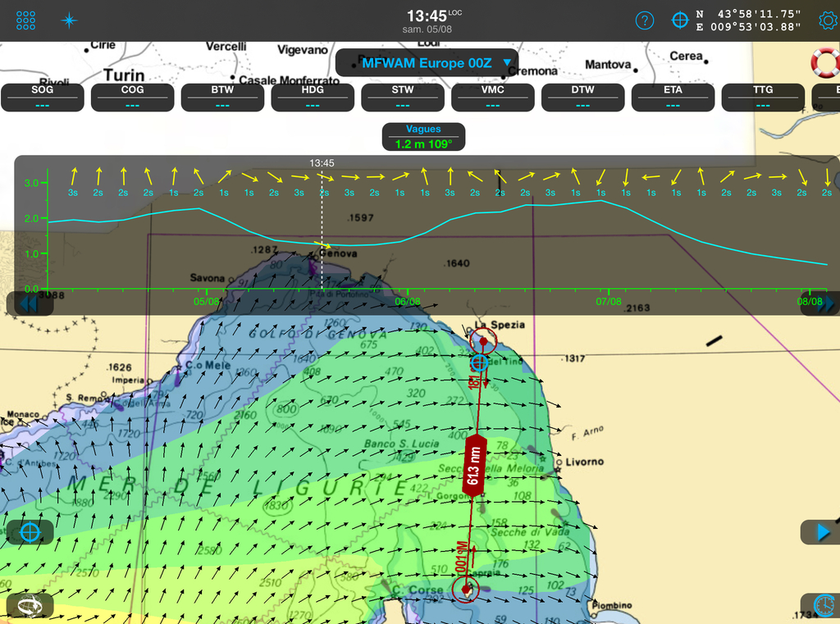840x624 pixels.
Task: Select the La Spezia route waypoint
Action: pos(483,341)
